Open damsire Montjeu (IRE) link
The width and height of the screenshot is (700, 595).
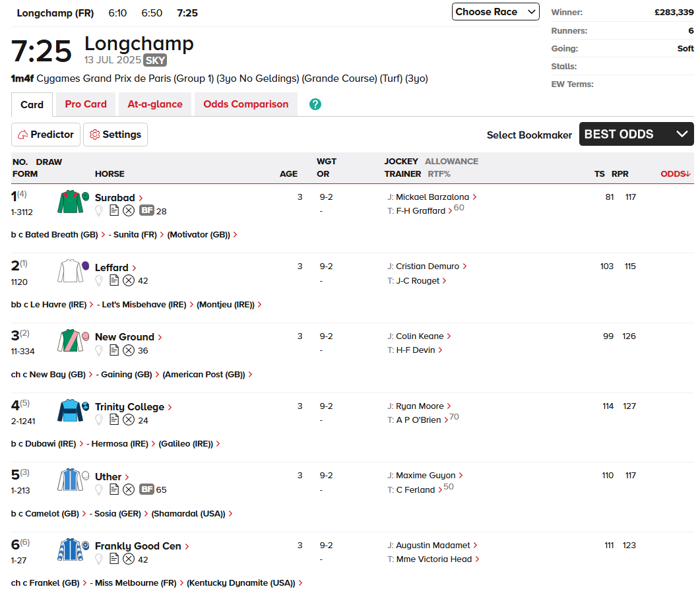point(229,304)
